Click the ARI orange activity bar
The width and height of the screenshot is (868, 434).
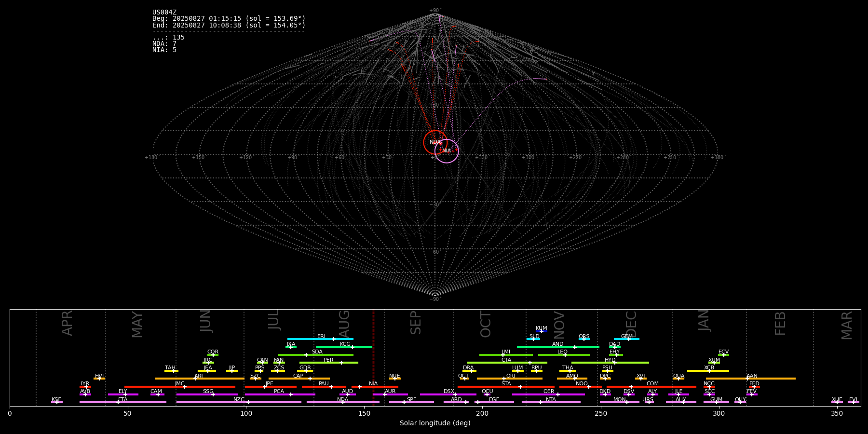point(200,379)
